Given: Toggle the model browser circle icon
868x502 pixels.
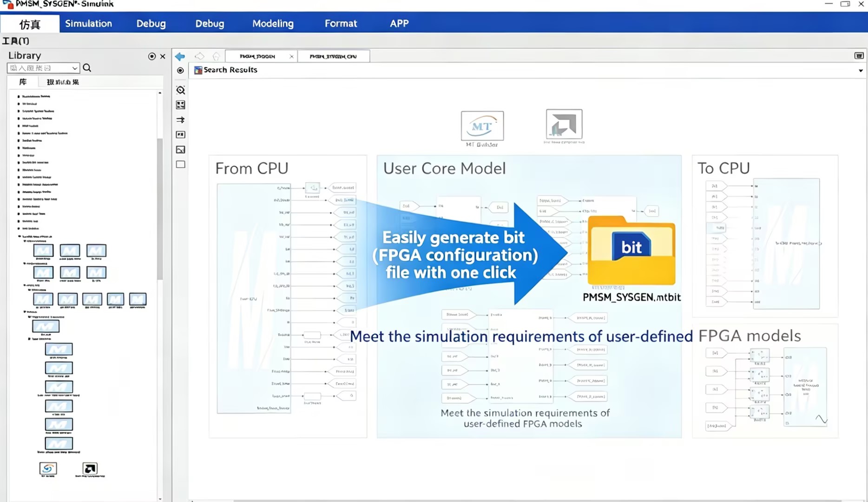Looking at the screenshot, I should click(x=180, y=71).
